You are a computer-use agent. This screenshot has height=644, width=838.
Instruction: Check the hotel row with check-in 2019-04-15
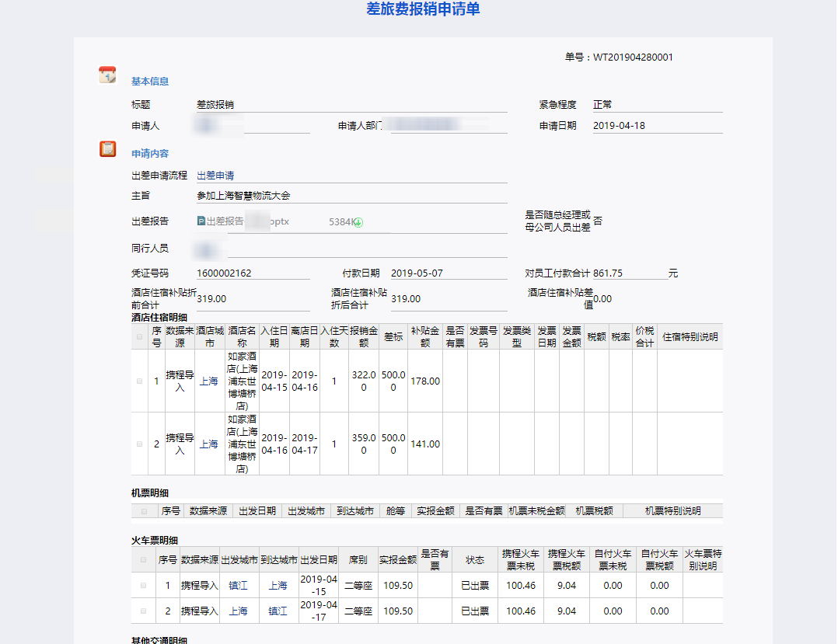(139, 381)
